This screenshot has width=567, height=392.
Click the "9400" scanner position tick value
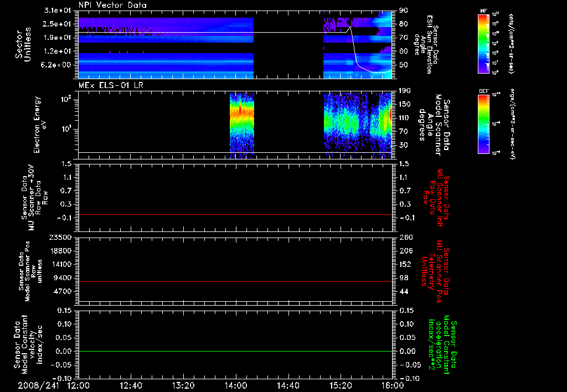(x=62, y=278)
